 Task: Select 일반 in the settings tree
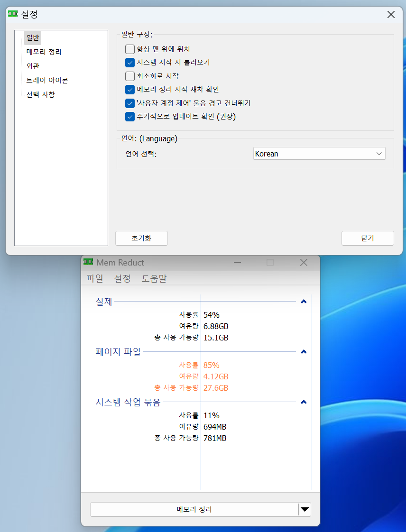click(x=33, y=37)
